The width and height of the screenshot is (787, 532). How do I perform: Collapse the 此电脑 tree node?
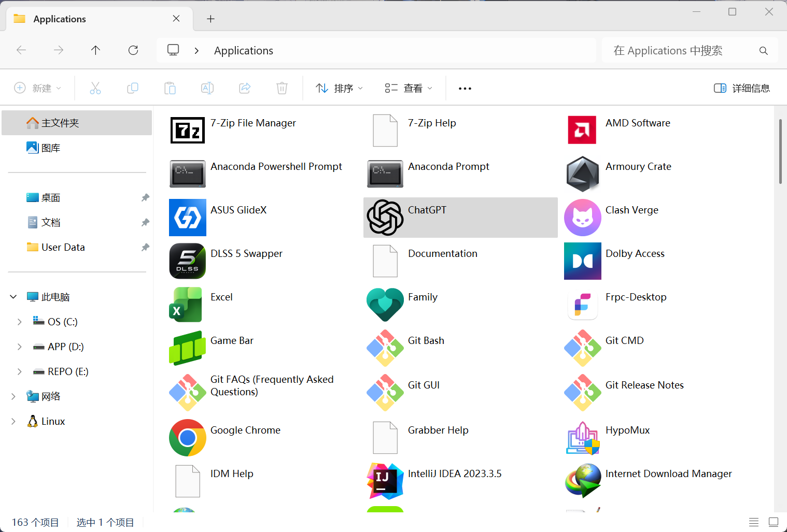[13, 297]
